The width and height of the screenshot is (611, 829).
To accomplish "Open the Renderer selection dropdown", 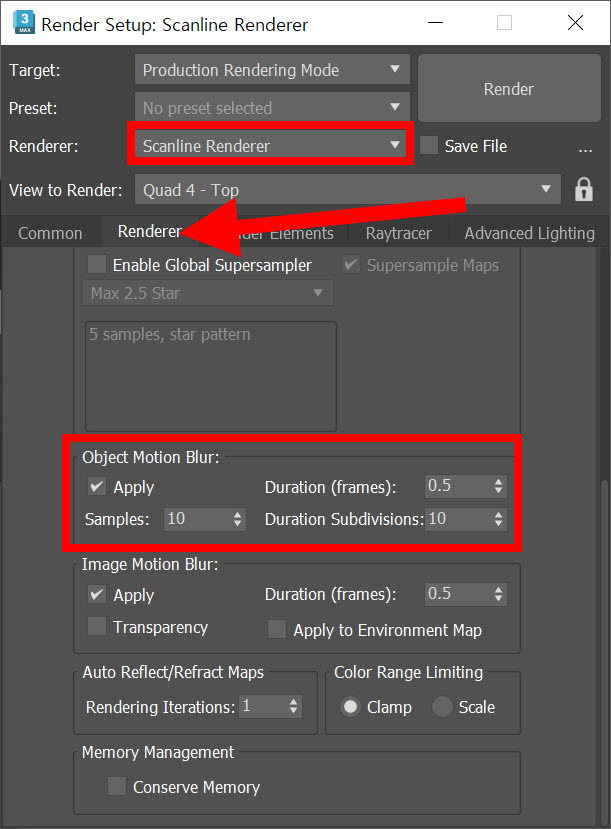I will click(272, 145).
